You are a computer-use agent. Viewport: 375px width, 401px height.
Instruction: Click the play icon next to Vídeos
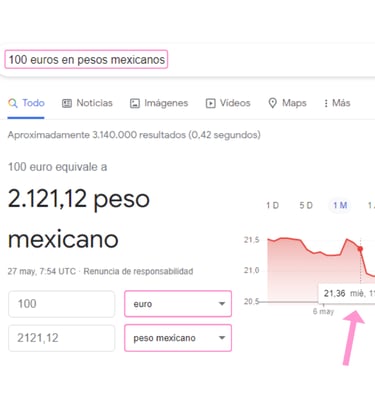coord(210,103)
